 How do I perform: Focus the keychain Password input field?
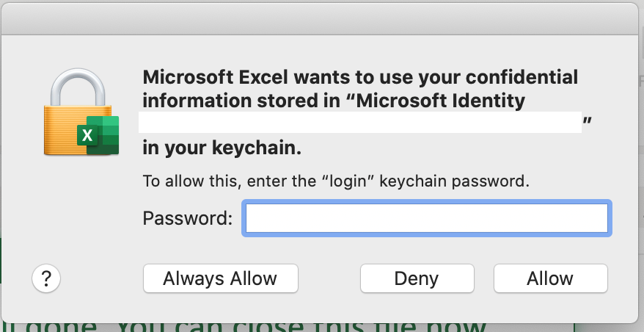point(426,219)
